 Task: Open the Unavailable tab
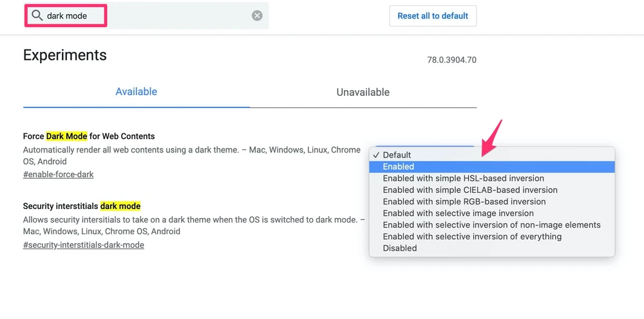(x=363, y=92)
